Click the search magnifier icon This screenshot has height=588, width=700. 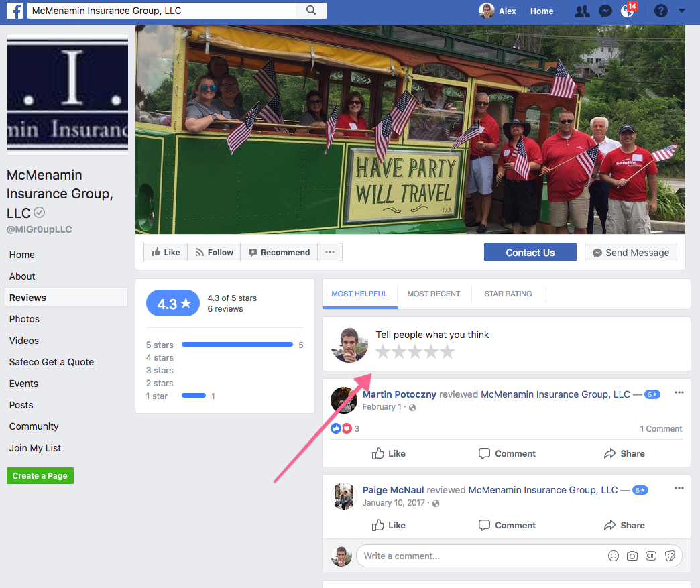pos(311,10)
